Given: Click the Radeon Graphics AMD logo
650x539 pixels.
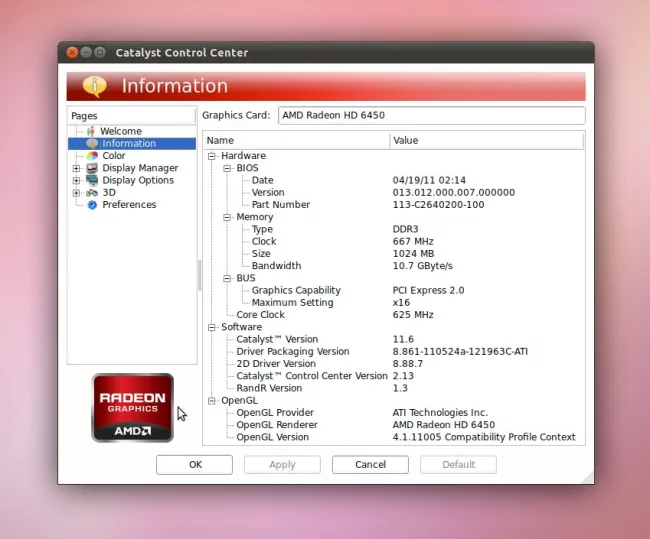Looking at the screenshot, I should click(133, 408).
